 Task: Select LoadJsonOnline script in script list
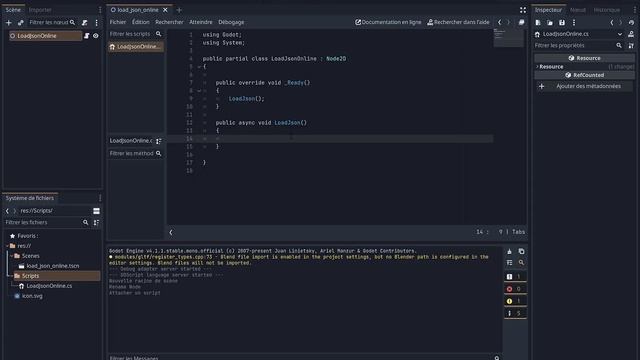click(135, 47)
